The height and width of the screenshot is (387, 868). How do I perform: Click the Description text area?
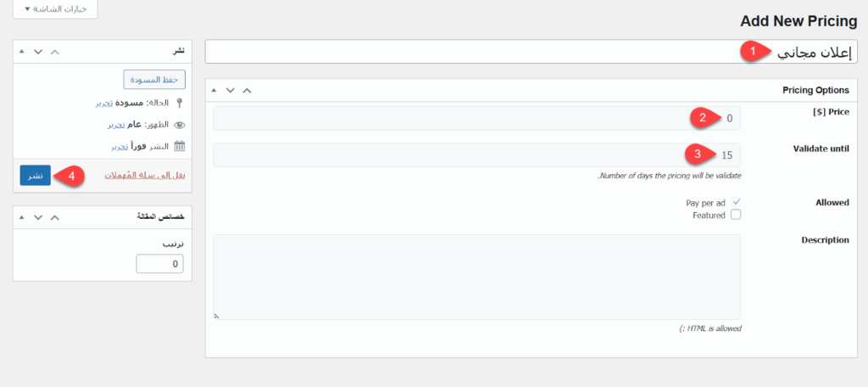pyautogui.click(x=476, y=278)
